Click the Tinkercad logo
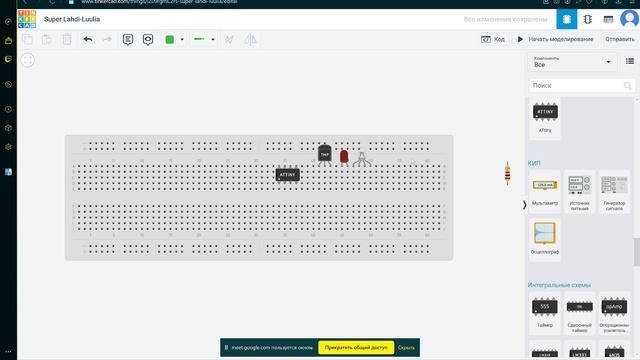The height and width of the screenshot is (360, 640). click(x=27, y=19)
